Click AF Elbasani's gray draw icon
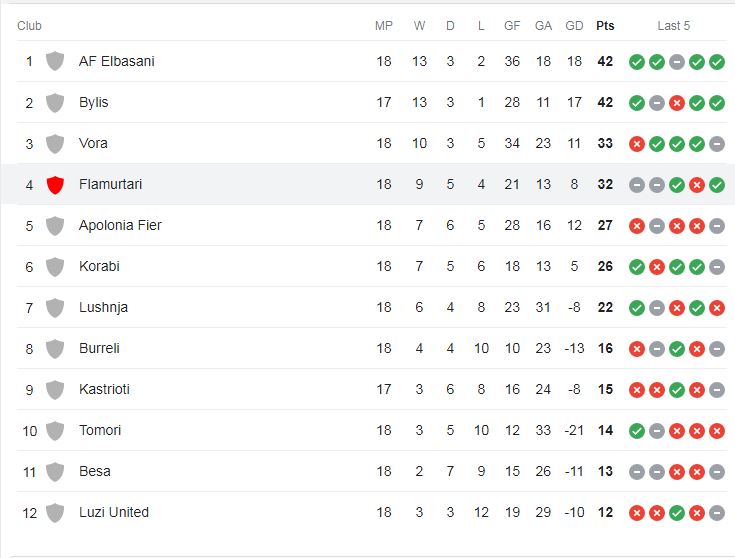 tap(676, 62)
